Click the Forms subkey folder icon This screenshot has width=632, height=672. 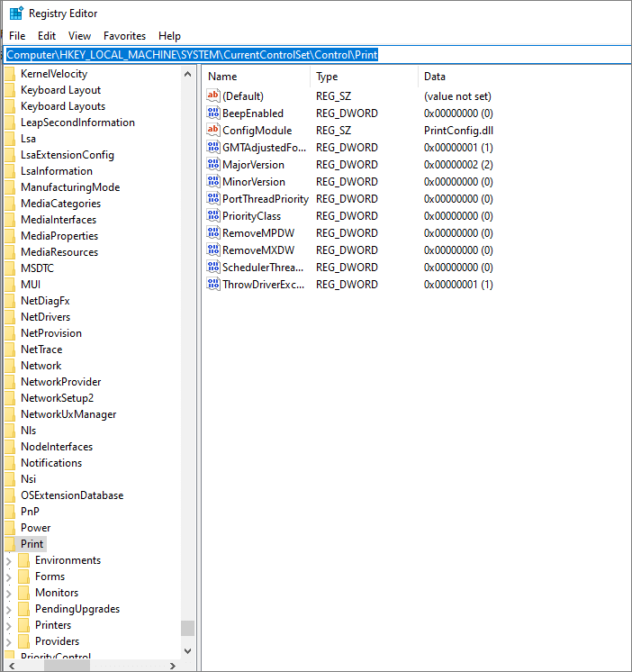[24, 577]
